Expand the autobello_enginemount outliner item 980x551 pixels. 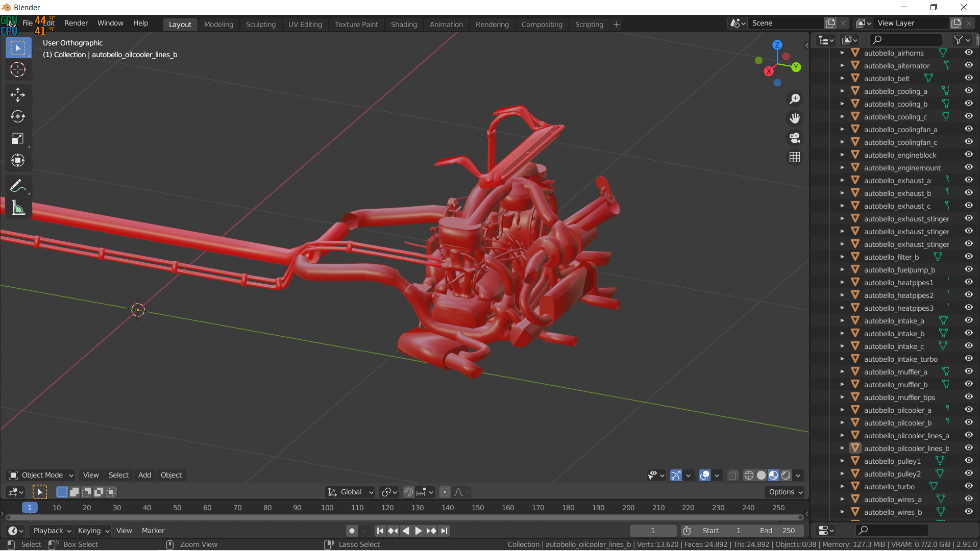tap(842, 167)
